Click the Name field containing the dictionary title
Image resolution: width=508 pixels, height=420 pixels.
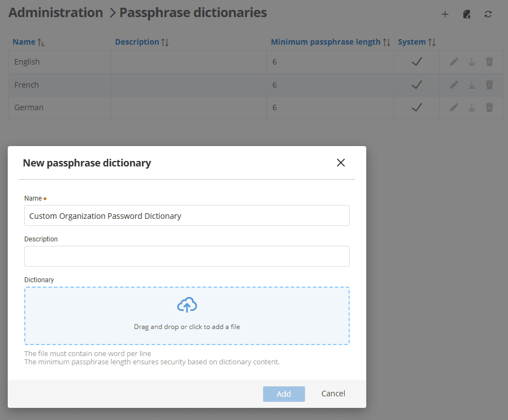pos(186,216)
